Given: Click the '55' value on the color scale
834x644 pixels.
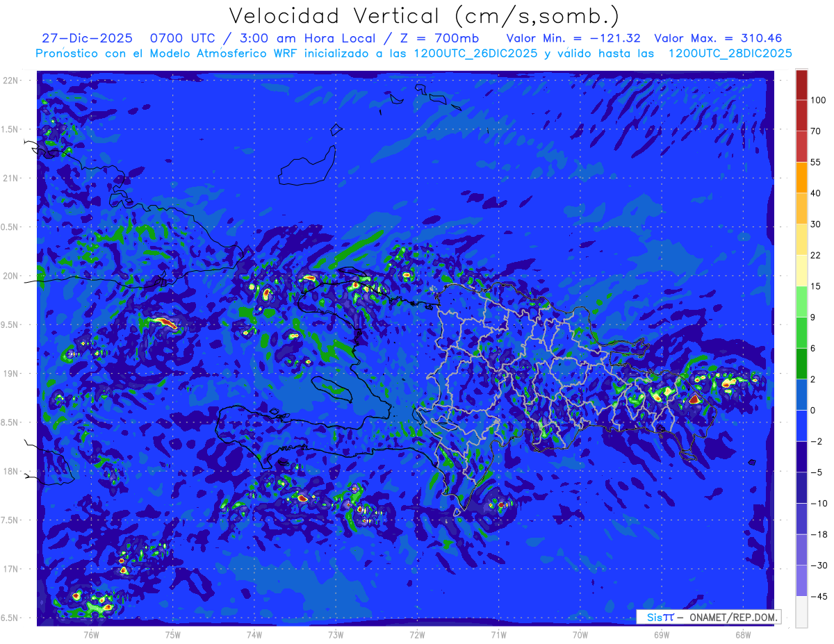Looking at the screenshot, I should [x=816, y=163].
